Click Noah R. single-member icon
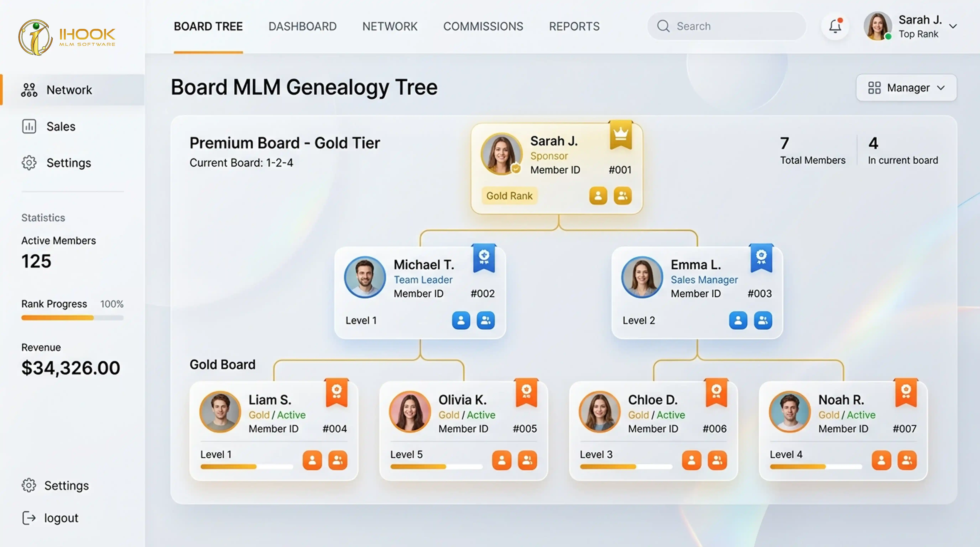The image size is (980, 547). click(882, 460)
